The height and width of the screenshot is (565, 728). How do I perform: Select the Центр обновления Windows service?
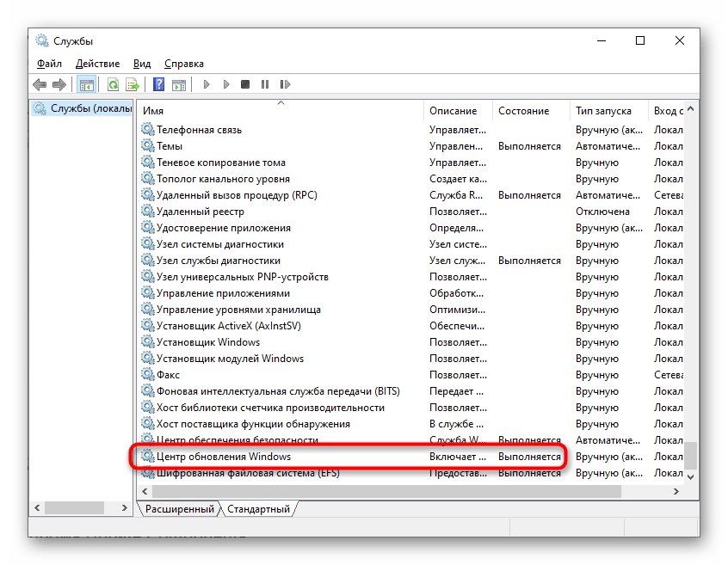pos(224,457)
